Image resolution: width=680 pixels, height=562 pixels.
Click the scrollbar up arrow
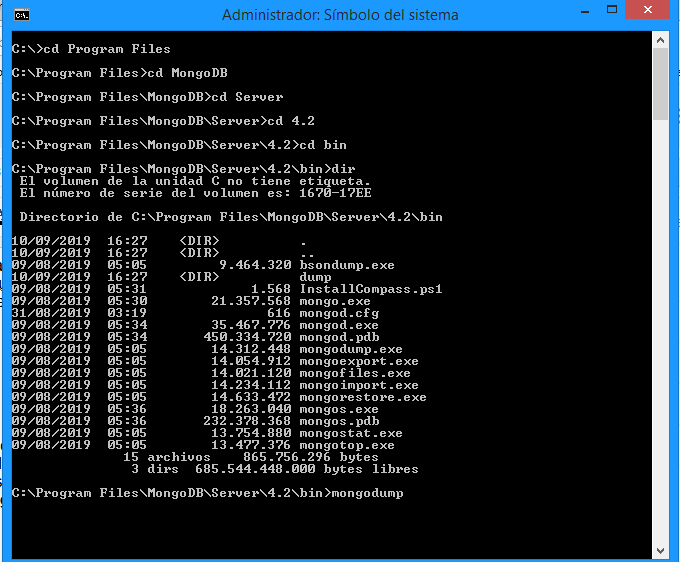point(660,40)
